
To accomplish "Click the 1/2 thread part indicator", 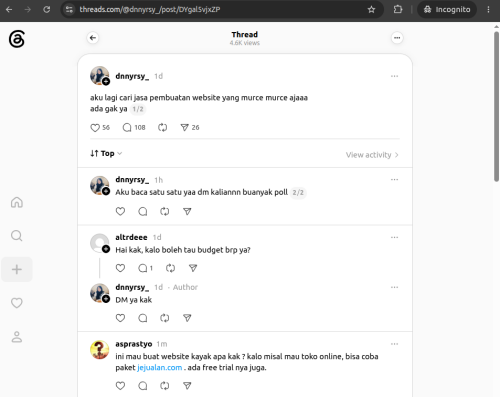I will (x=138, y=109).
